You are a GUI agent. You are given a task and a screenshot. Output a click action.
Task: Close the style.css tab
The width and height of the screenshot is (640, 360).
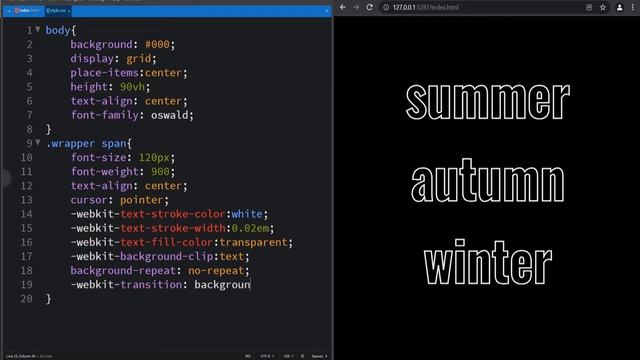[x=69, y=11]
